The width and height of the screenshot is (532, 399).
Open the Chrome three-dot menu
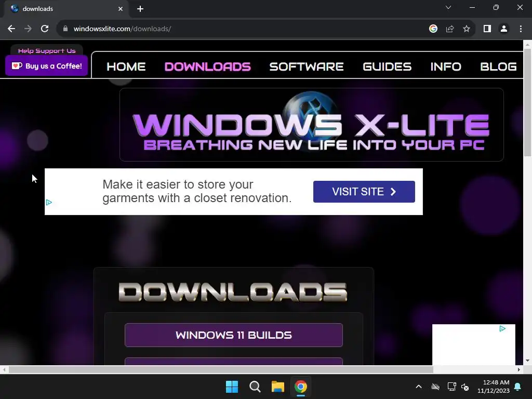point(521,29)
